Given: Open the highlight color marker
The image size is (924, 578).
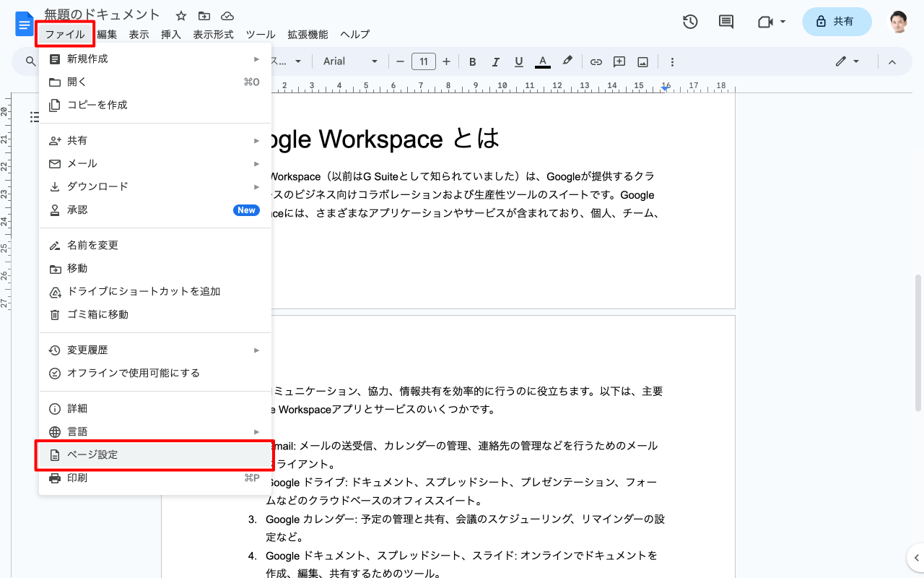Looking at the screenshot, I should point(567,61).
